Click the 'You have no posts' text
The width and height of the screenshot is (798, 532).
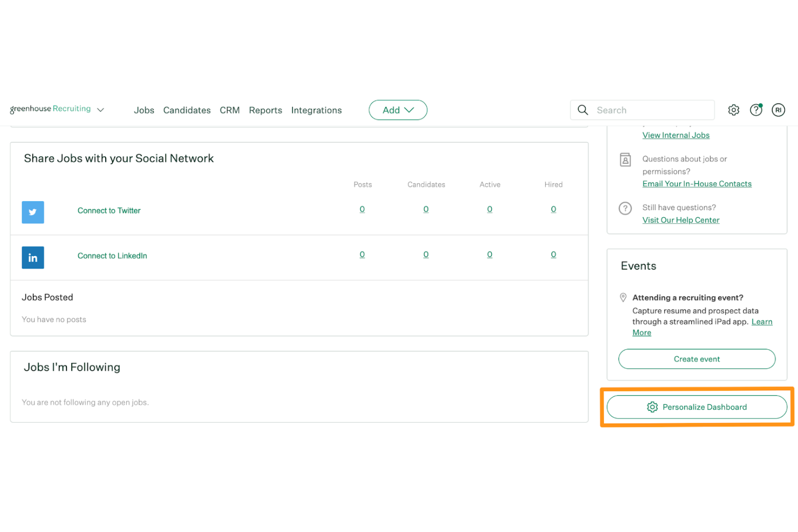pyautogui.click(x=54, y=320)
